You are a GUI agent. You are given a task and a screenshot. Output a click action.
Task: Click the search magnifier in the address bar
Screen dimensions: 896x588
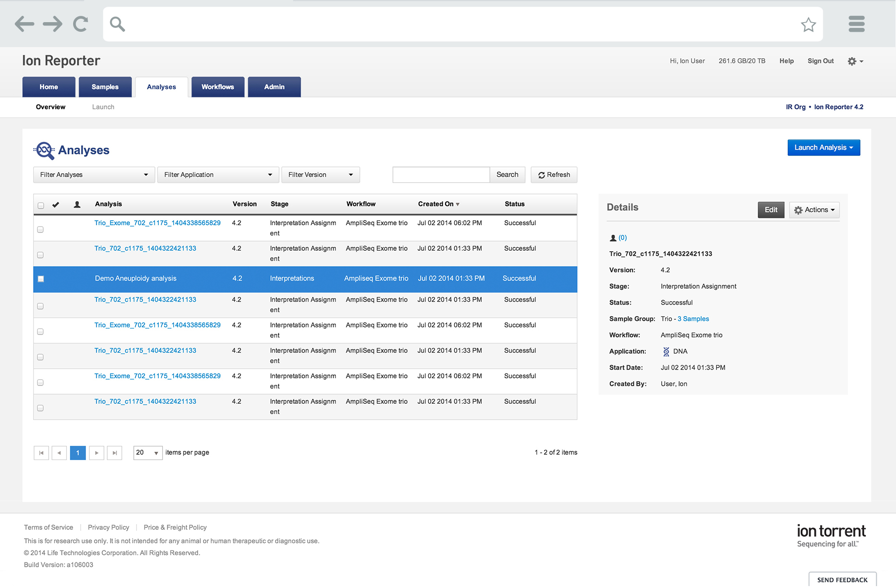coord(117,24)
